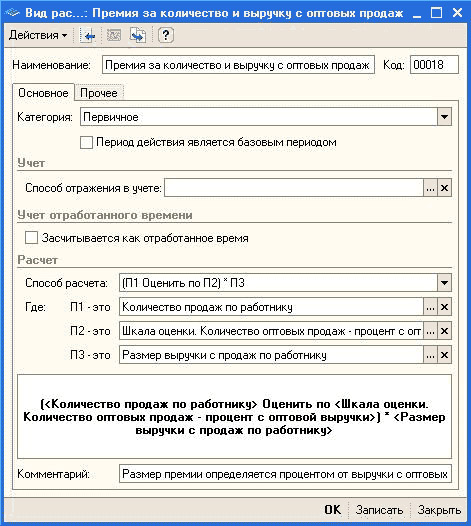Clear the П2 value

point(444,331)
